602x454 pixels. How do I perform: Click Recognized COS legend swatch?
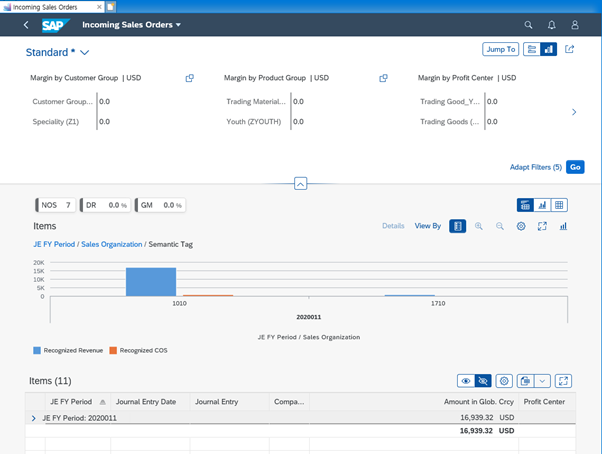point(113,350)
